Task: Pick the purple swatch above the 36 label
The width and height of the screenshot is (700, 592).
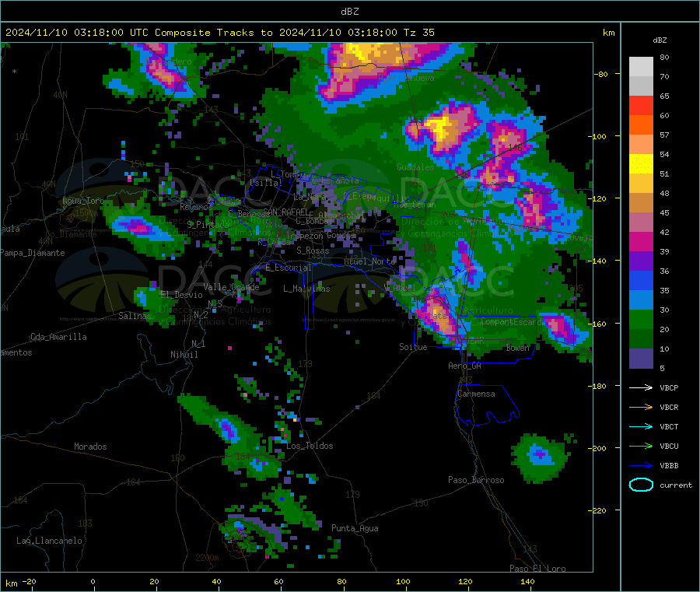Action: tap(641, 261)
